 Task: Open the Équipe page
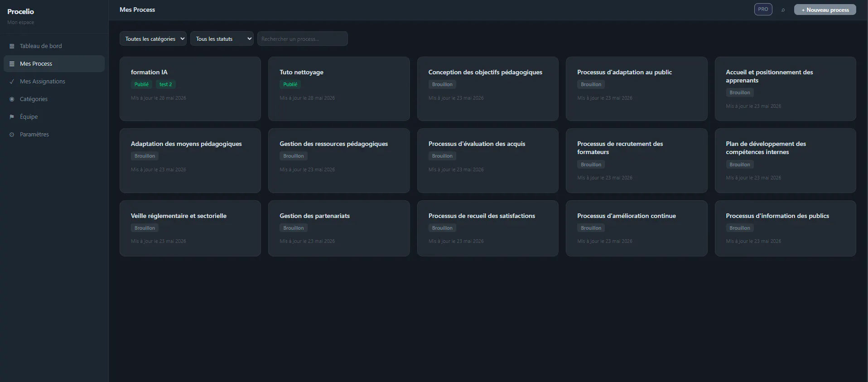point(54,117)
